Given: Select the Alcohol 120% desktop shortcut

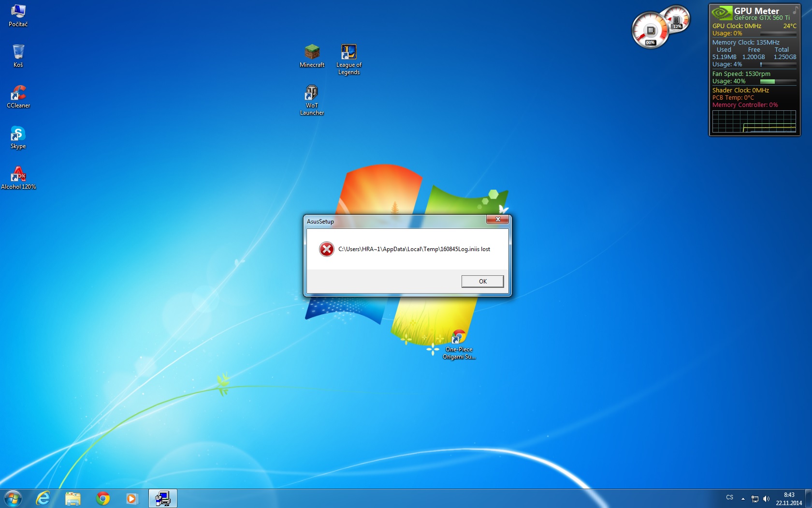Looking at the screenshot, I should pos(18,178).
